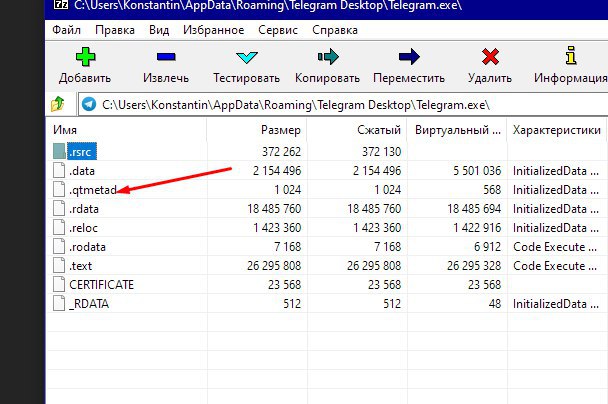This screenshot has height=404, width=608.
Task: Click the 7z icon in title bar
Action: pyautogui.click(x=60, y=4)
